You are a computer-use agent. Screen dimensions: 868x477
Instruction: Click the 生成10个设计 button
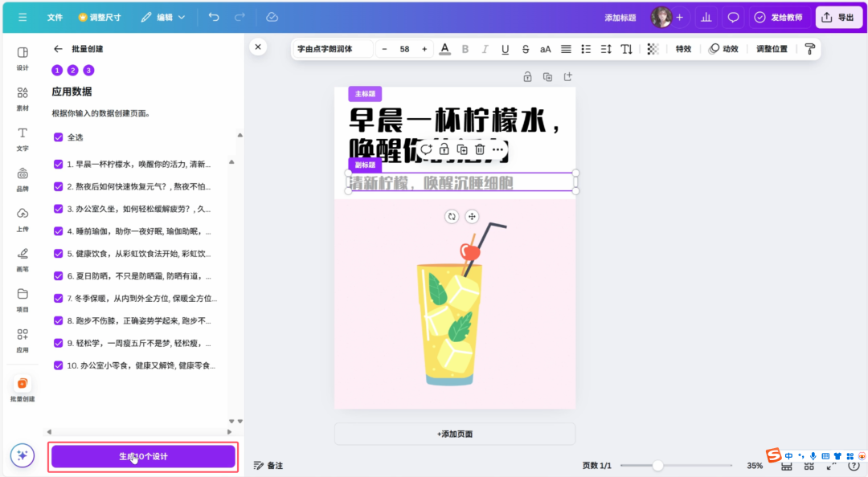pos(142,455)
